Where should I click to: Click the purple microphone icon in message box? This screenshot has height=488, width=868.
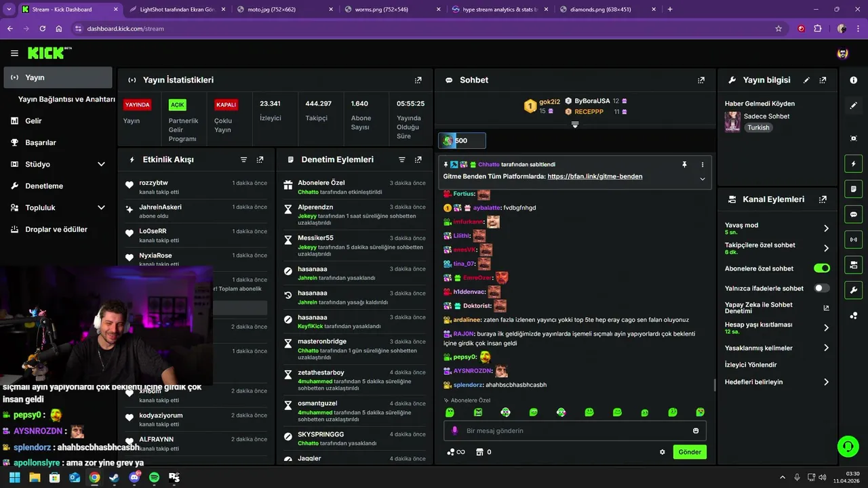tap(455, 430)
